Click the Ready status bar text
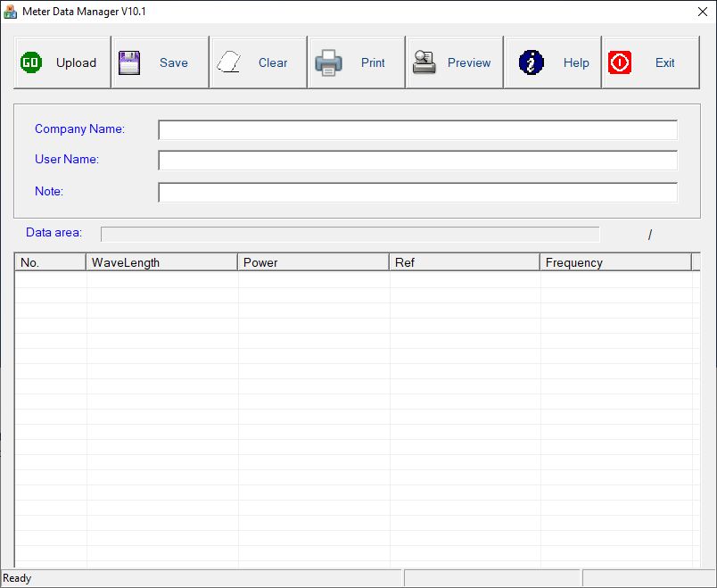717x588 pixels. (17, 578)
